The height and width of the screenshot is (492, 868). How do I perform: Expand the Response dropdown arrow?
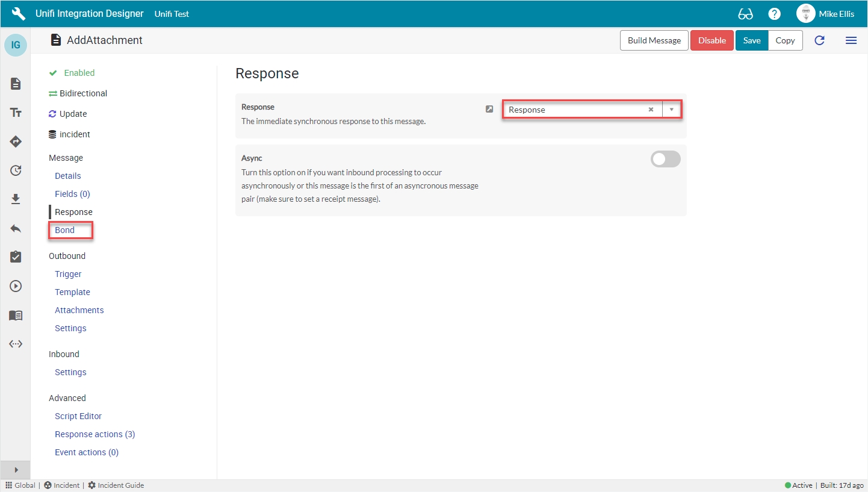pos(671,110)
